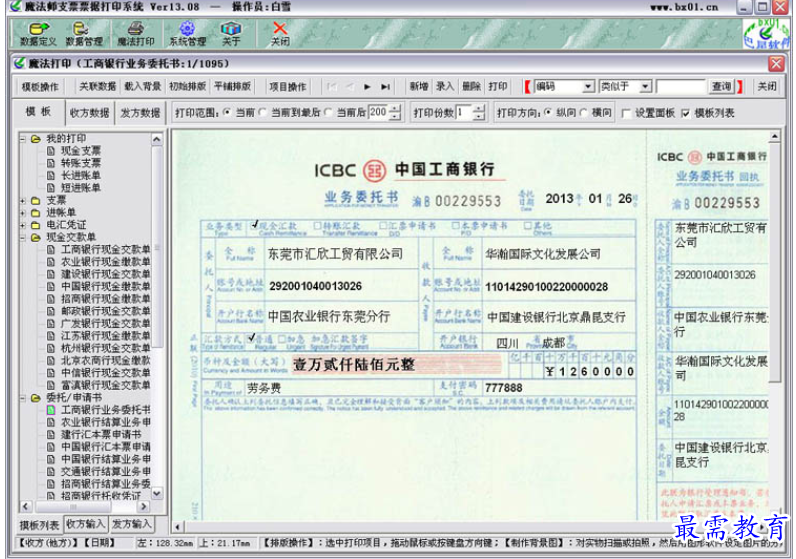The height and width of the screenshot is (559, 796).
Task: Go to the next record
Action: (x=367, y=87)
